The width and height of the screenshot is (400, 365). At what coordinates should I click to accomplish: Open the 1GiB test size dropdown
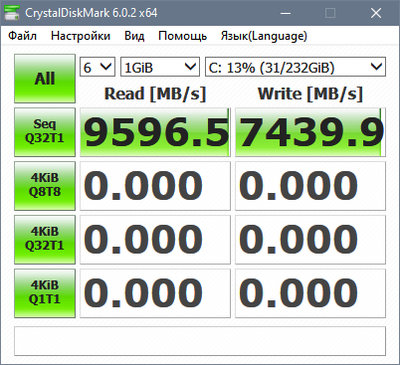pyautogui.click(x=160, y=67)
